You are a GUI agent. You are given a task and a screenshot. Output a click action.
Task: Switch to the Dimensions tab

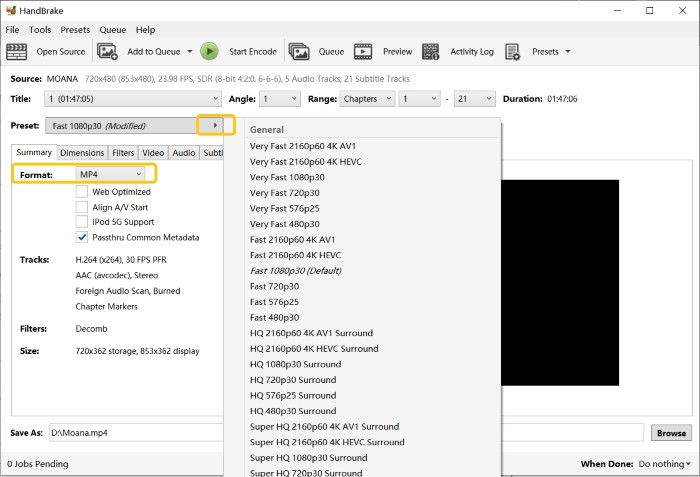tap(81, 153)
